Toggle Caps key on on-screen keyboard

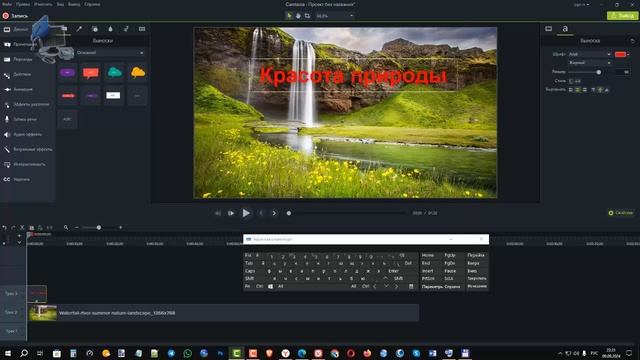click(x=250, y=271)
